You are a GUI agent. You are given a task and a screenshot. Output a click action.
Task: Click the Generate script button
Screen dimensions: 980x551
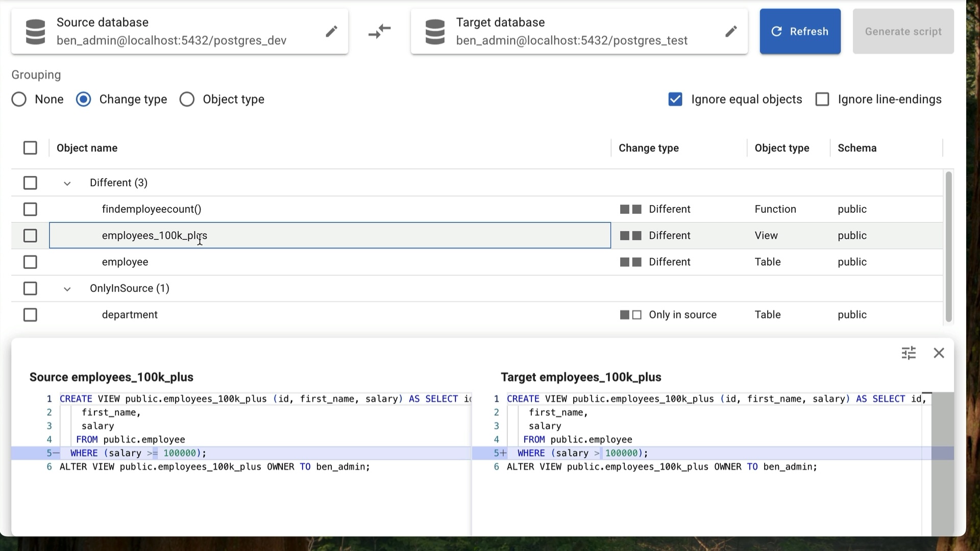(903, 32)
